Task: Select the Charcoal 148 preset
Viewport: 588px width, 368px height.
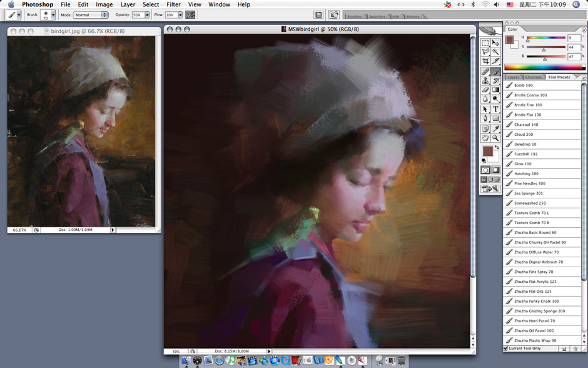Action: (542, 125)
